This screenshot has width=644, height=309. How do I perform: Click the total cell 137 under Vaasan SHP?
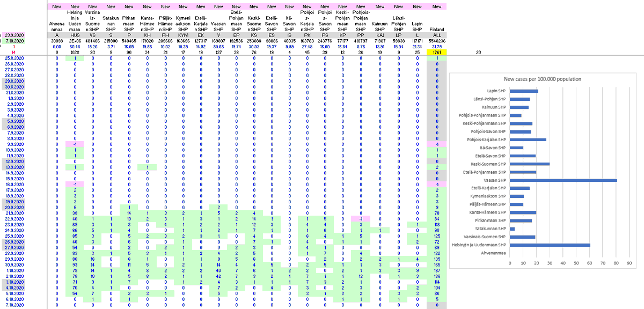tap(219, 53)
